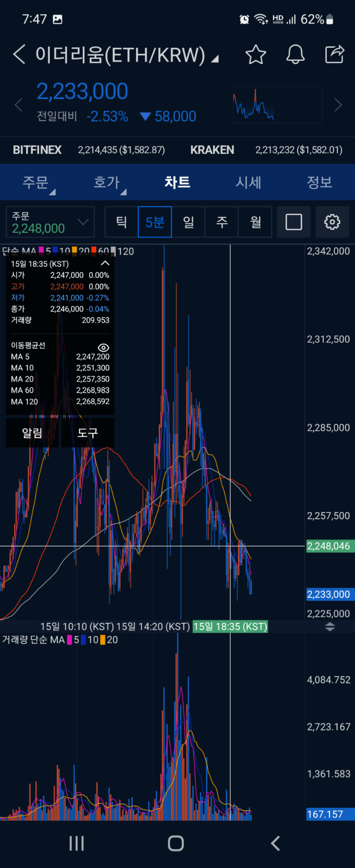
Task: Tap the Android home button
Action: [x=176, y=843]
